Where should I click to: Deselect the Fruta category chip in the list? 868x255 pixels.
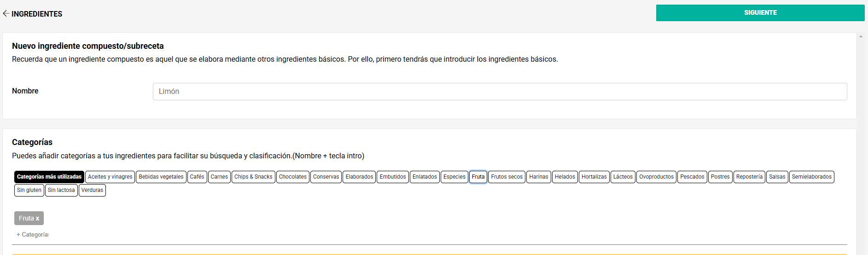click(478, 177)
